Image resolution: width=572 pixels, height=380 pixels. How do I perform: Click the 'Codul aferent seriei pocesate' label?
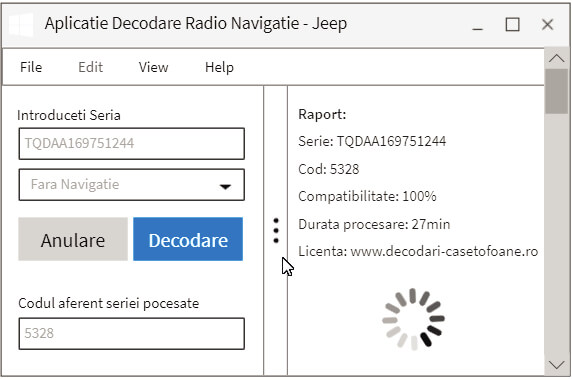coord(108,303)
